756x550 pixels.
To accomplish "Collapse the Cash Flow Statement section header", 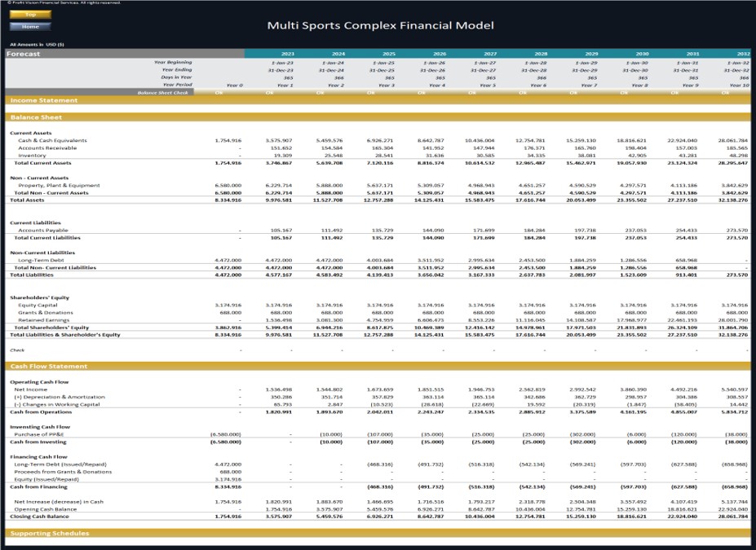I will pos(378,366).
